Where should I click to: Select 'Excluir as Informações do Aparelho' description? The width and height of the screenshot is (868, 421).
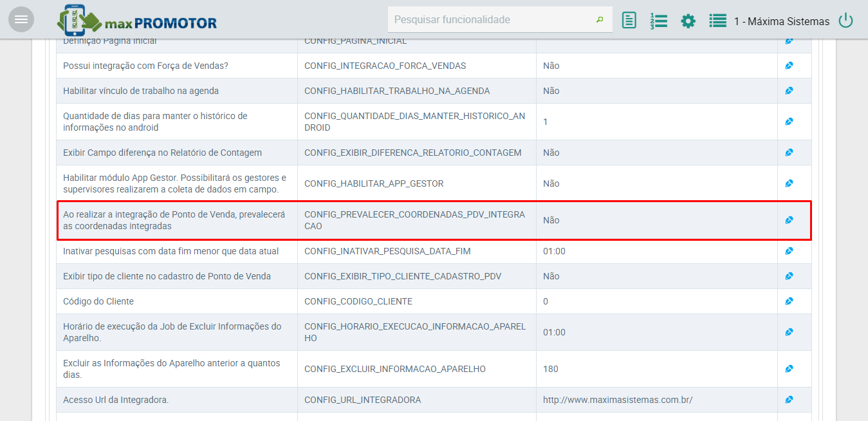172,369
